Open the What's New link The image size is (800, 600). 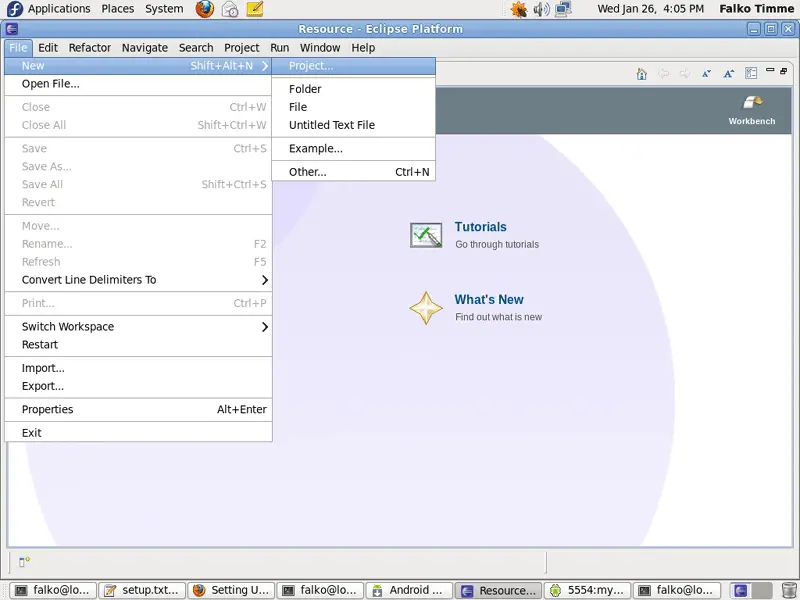[489, 299]
